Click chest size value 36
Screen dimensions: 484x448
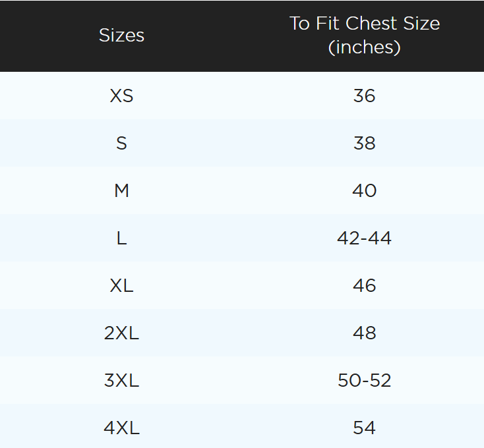pos(364,96)
